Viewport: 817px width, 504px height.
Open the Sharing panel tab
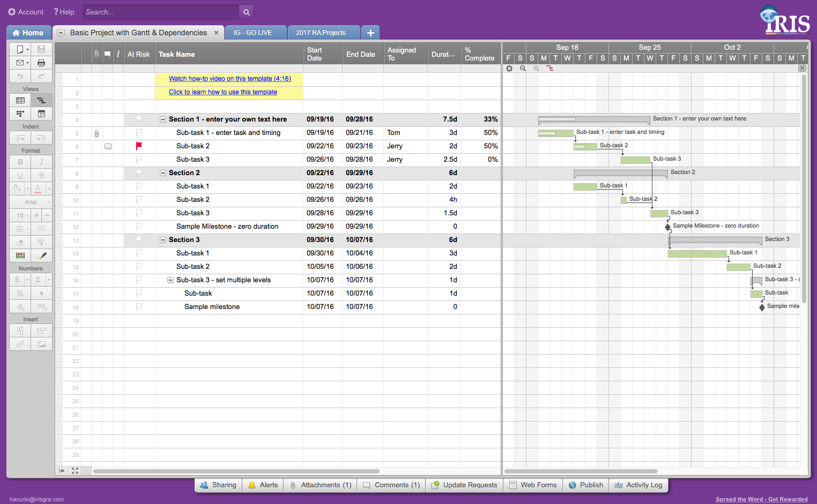point(218,485)
